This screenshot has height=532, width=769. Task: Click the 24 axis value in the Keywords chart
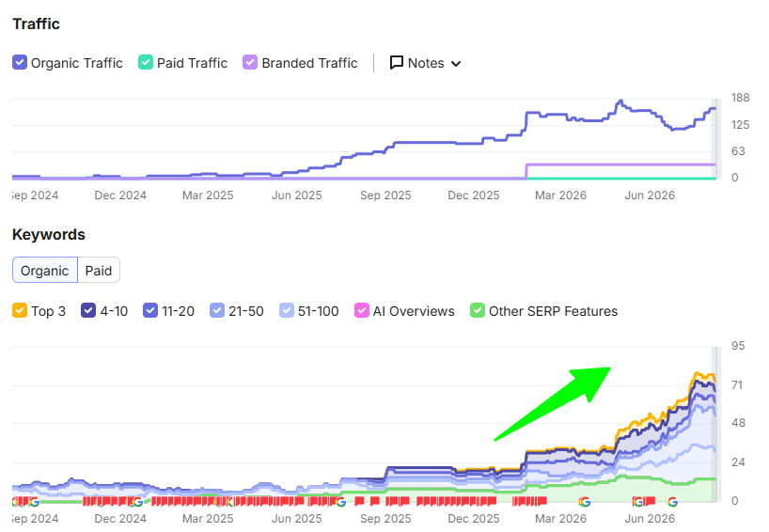[738, 462]
